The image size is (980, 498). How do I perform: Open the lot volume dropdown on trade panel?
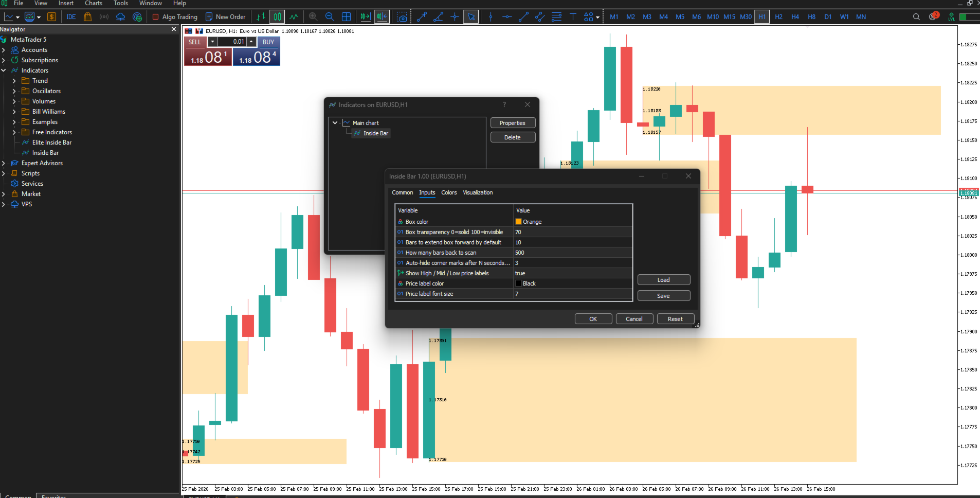[212, 42]
